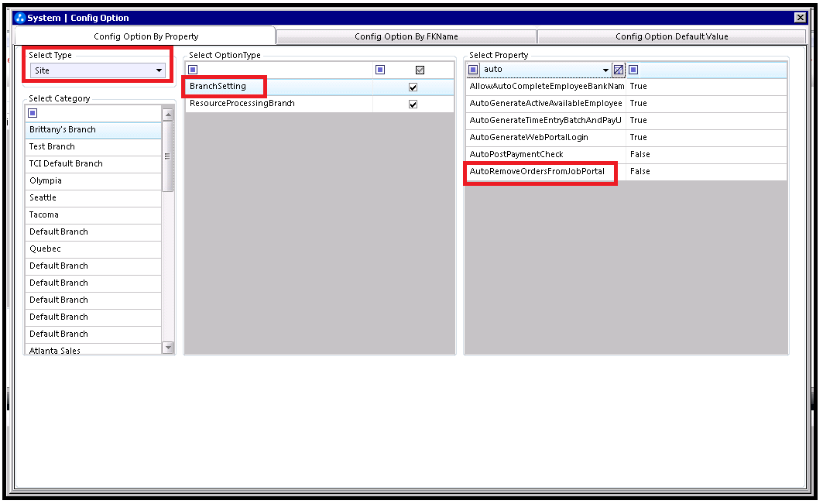Click the filter icon left of the auto filter text

click(x=473, y=70)
